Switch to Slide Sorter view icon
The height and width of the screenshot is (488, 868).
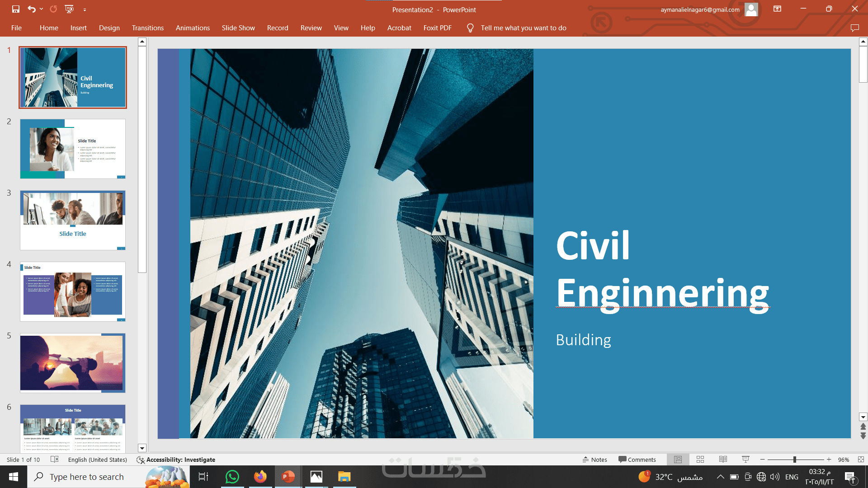(x=700, y=460)
